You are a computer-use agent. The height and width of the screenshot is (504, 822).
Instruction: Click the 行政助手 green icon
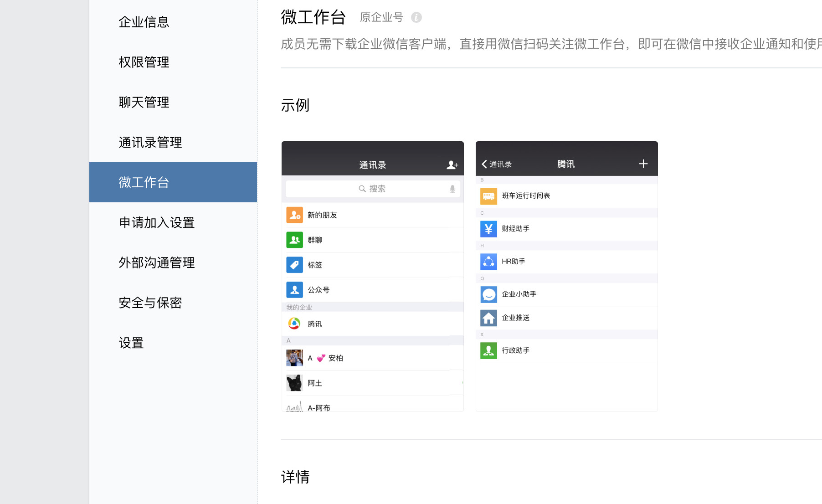tap(488, 350)
